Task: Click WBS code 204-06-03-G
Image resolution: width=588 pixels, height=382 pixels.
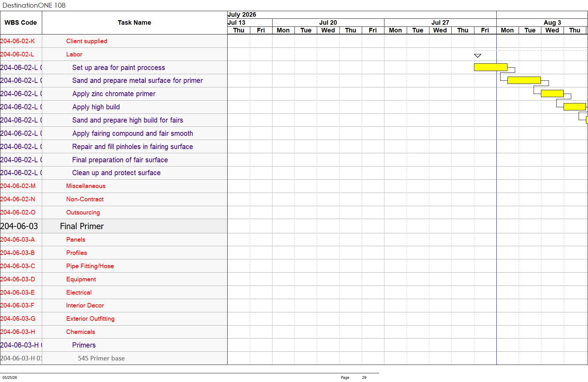Action: (18, 319)
